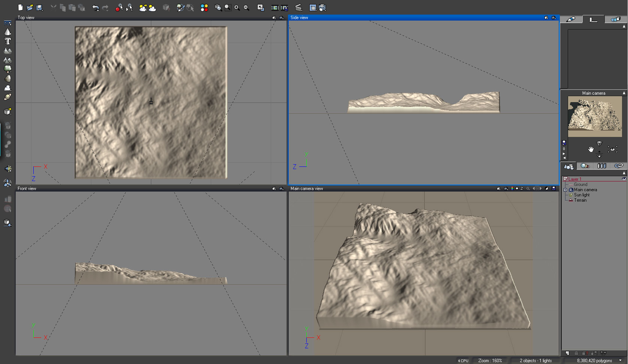Add a plant using the tree icon
This screenshot has width=628, height=364.
7,69
